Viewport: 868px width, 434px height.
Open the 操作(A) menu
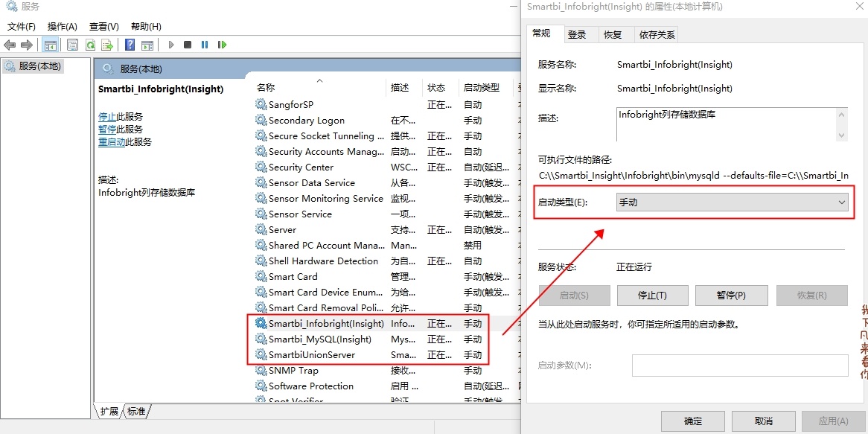click(63, 27)
